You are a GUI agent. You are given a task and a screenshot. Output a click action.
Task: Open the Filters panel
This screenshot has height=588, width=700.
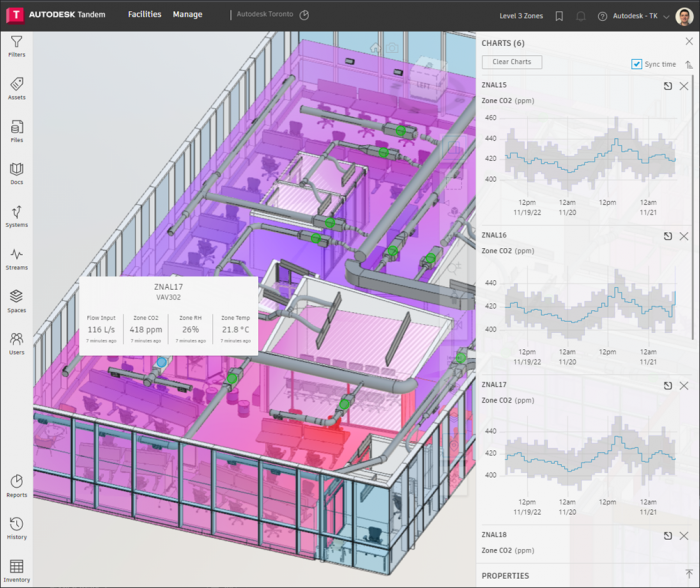pyautogui.click(x=17, y=46)
